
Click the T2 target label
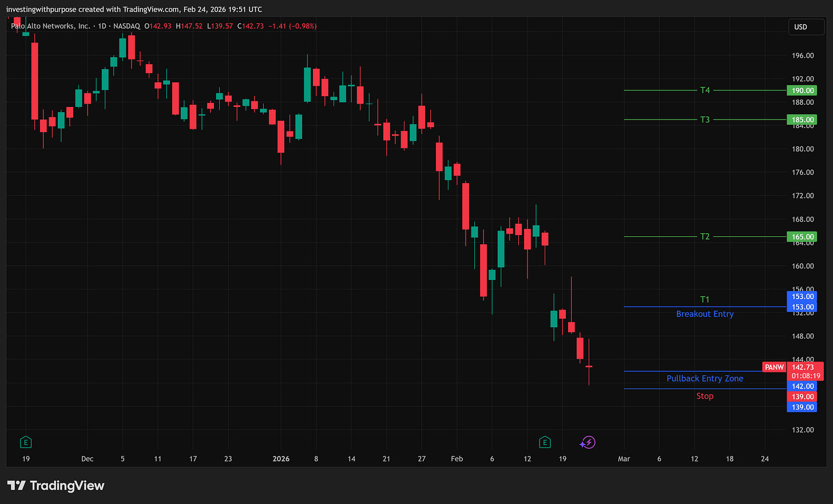pyautogui.click(x=705, y=236)
